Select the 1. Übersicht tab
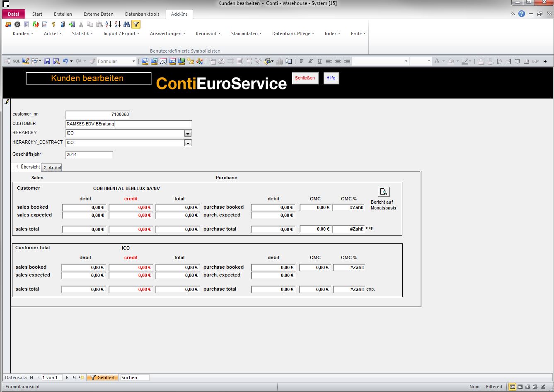Screen dimensions: 554x392 (27, 167)
